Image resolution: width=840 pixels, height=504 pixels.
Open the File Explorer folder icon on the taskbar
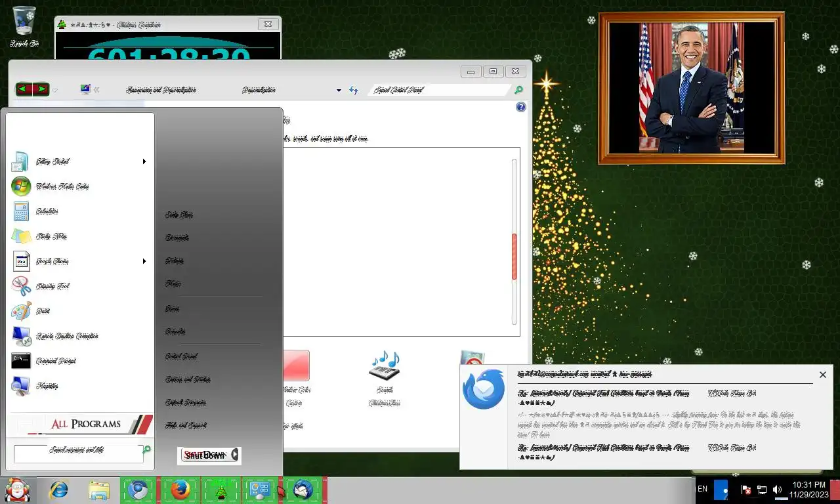[99, 490]
